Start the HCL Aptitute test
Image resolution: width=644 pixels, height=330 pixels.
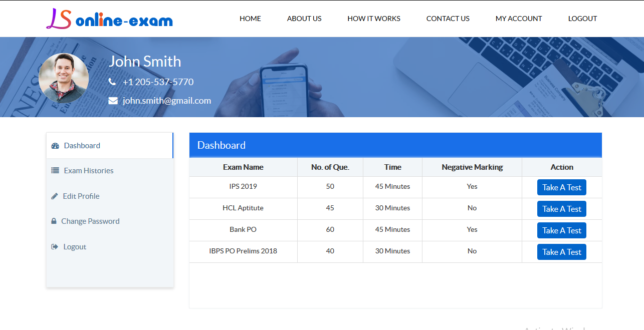(x=562, y=209)
